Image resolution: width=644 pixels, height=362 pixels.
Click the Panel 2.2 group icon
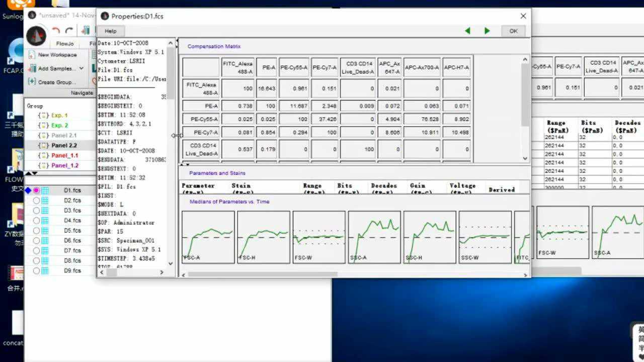point(44,145)
